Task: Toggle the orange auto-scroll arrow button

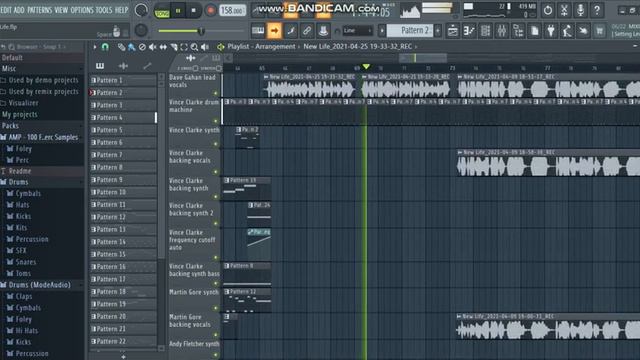Action: pos(274,31)
